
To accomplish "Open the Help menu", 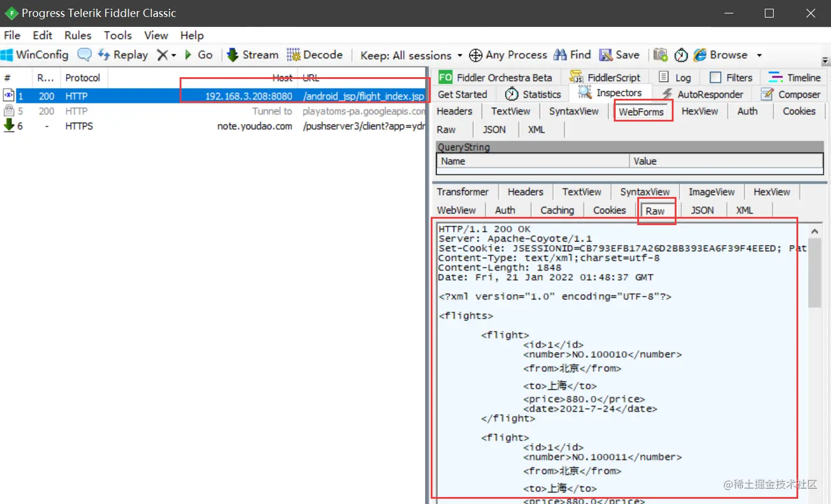I will (192, 35).
